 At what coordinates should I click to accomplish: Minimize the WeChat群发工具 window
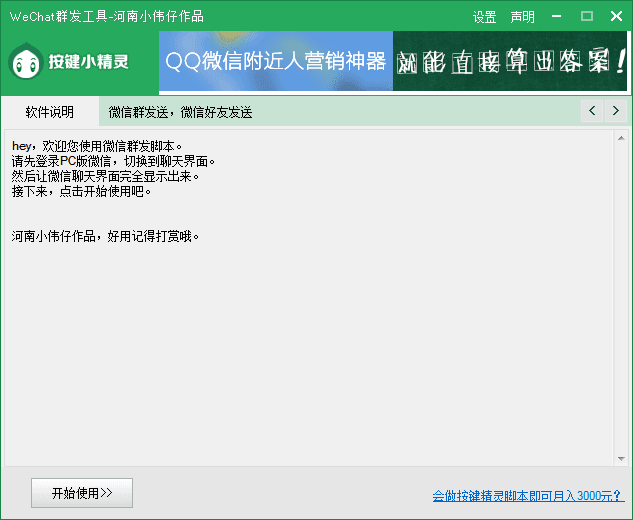coord(557,17)
